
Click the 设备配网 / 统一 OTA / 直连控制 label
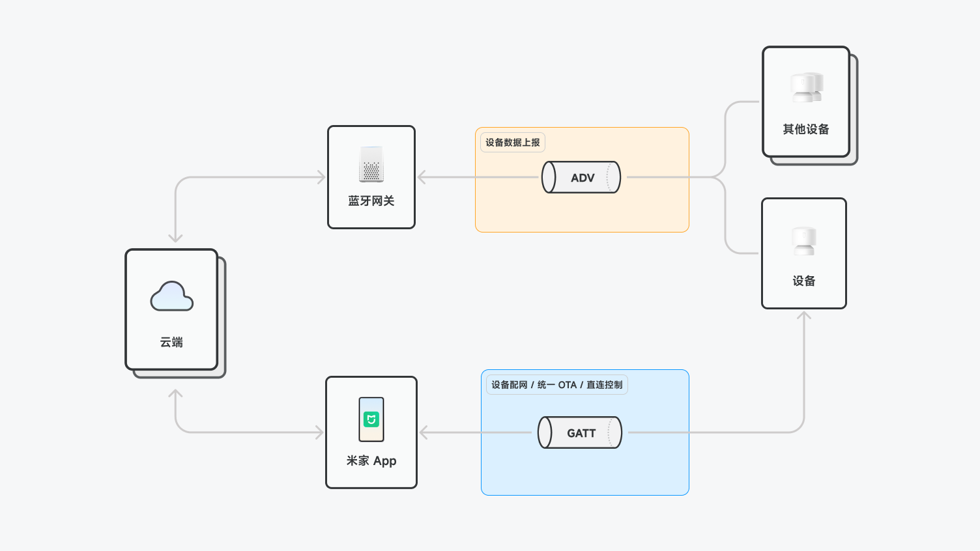(x=557, y=384)
